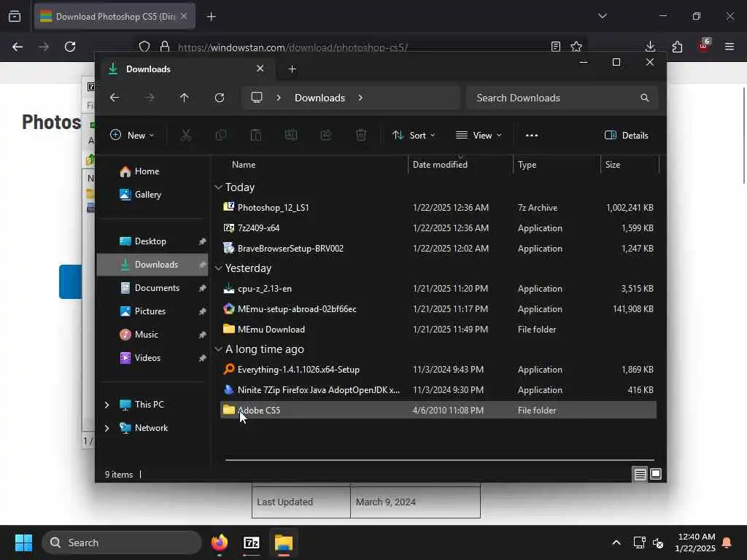Open notification bell in system tray

(727, 542)
